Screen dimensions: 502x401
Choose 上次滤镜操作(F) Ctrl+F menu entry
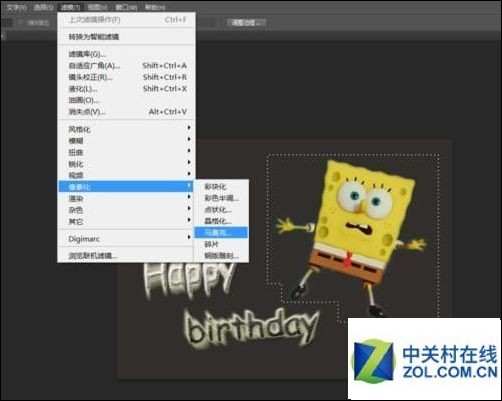(126, 20)
